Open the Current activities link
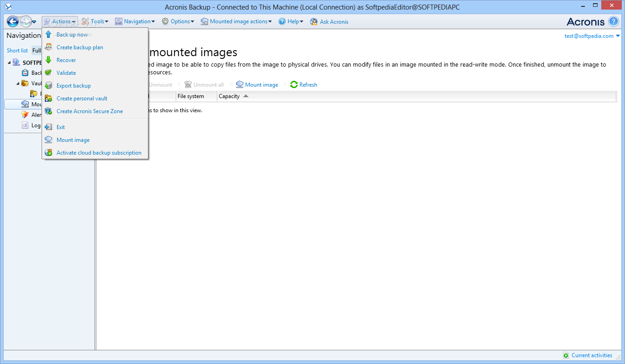Viewport: 625px width, 364px height. (588, 355)
